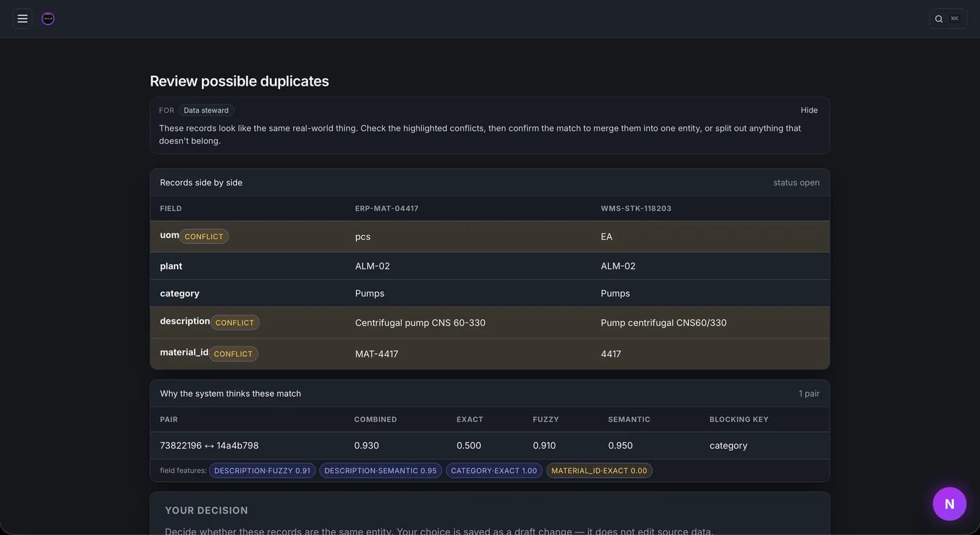
Task: Click the material_id CONFLICT badge
Action: tap(233, 354)
